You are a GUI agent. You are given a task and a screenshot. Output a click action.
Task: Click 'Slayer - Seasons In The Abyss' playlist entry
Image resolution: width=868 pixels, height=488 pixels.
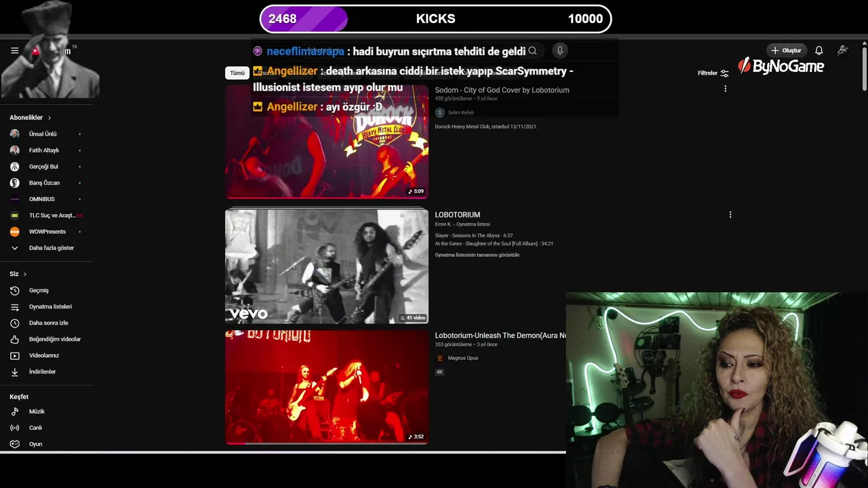coord(473,235)
